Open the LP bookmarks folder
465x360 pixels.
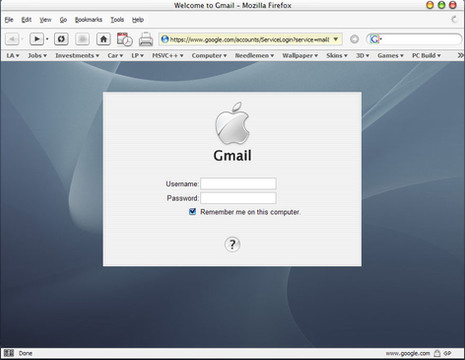pyautogui.click(x=137, y=55)
